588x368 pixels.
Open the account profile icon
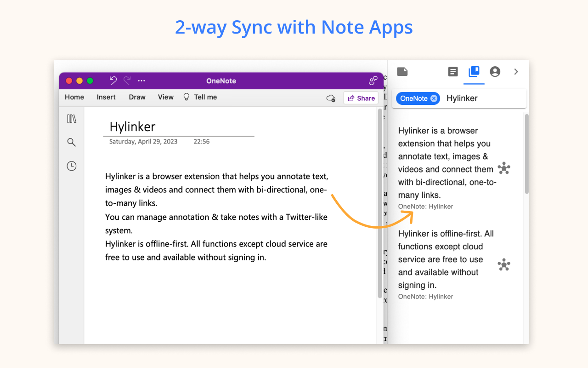pos(495,72)
